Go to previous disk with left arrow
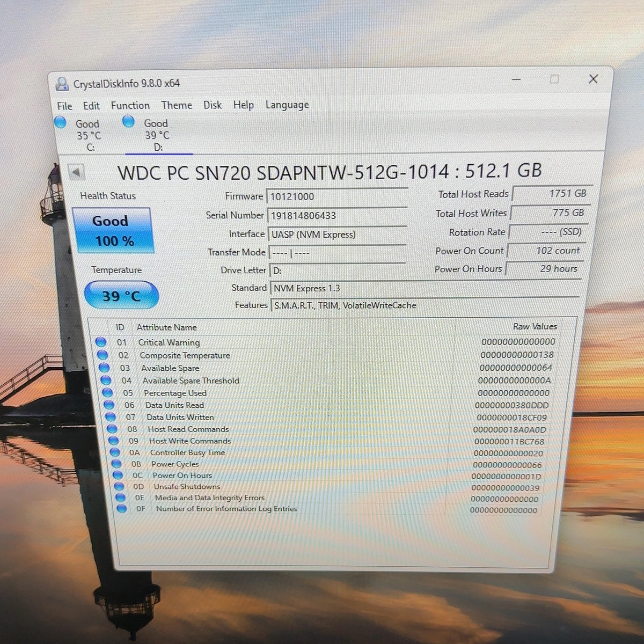The height and width of the screenshot is (644, 644). click(x=76, y=172)
